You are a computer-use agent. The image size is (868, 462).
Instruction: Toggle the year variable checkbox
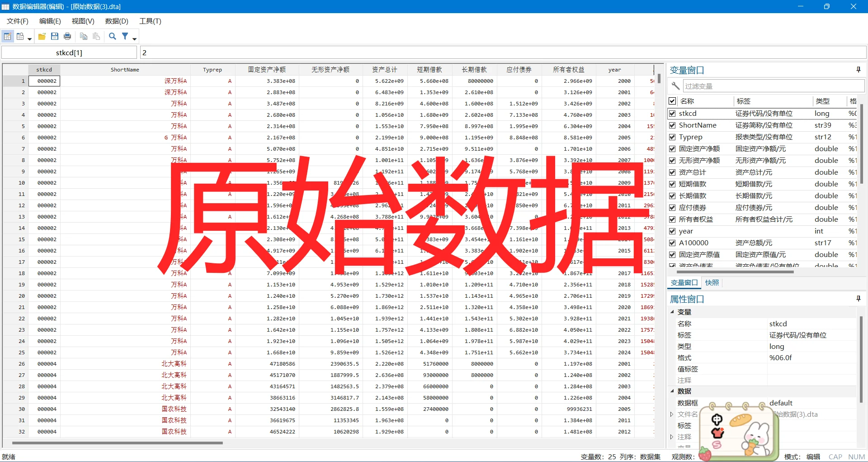point(672,231)
